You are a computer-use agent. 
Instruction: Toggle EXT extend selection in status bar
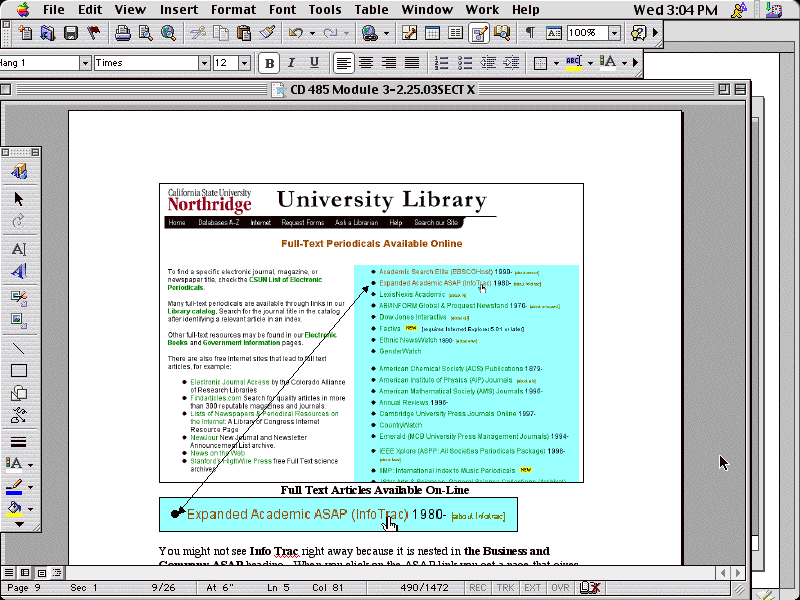(x=532, y=588)
